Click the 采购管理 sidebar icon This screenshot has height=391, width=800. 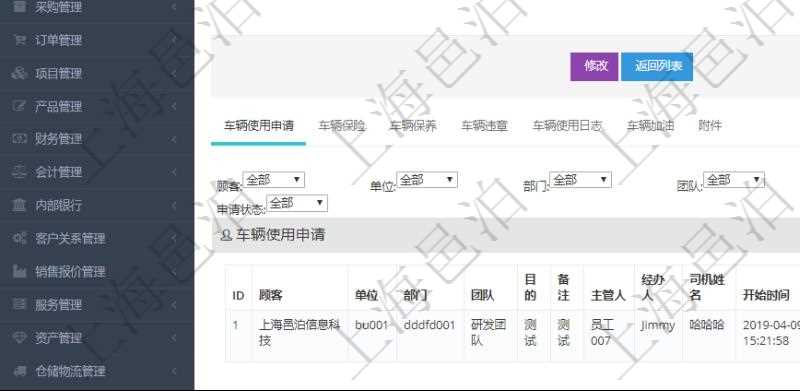pyautogui.click(x=19, y=7)
